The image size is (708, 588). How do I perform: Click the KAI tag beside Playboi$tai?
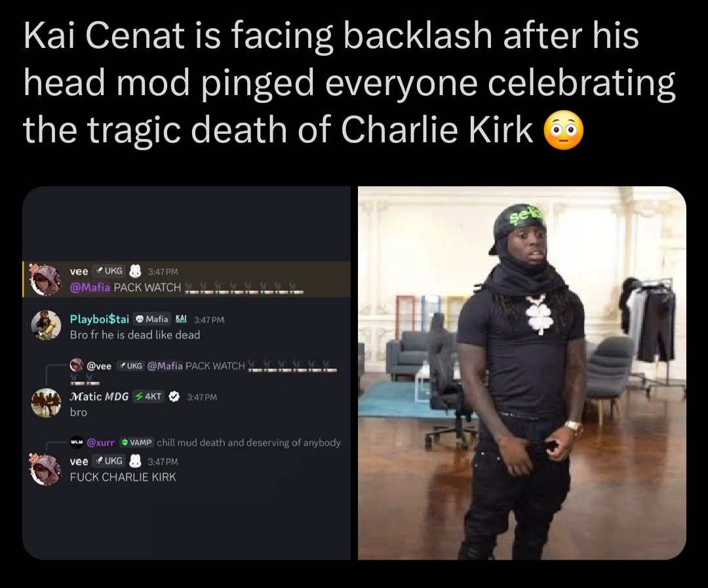pos(181,319)
